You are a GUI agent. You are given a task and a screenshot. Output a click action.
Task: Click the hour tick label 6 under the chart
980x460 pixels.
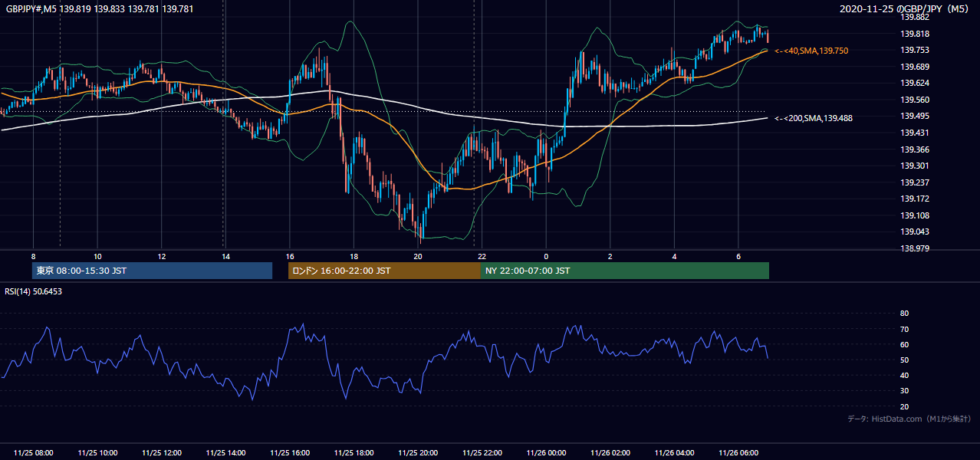click(x=738, y=256)
